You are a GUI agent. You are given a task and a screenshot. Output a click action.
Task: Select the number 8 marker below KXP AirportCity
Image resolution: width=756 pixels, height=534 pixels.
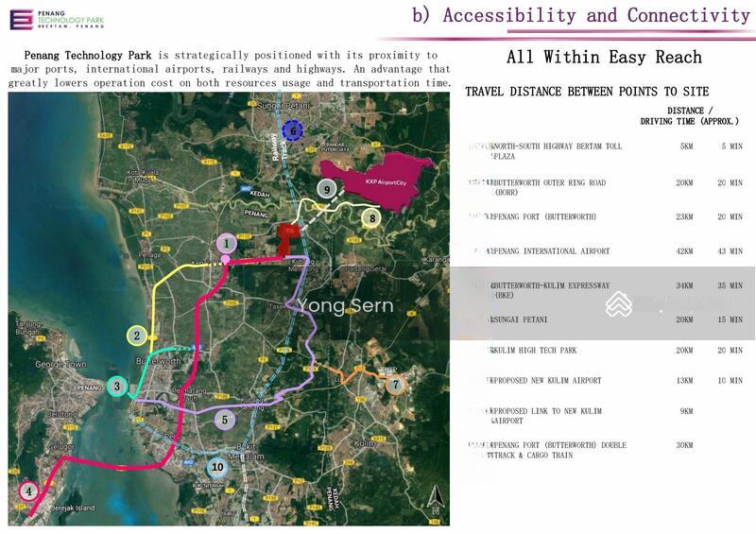tap(372, 218)
